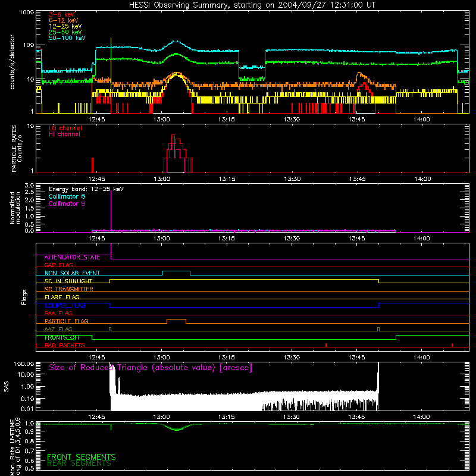Click the '0.9' tick on livetime axis
The image size is (476, 476).
pyautogui.click(x=29, y=431)
